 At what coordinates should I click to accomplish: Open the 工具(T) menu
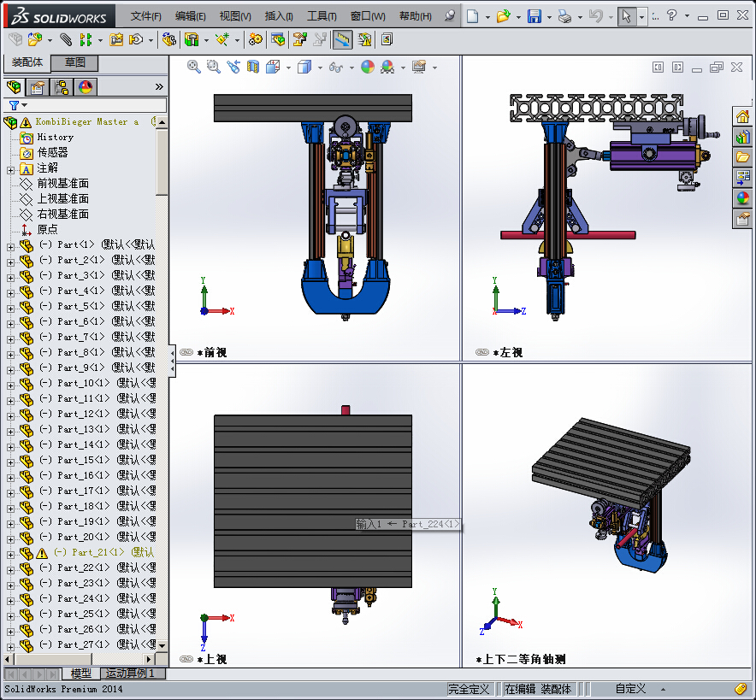click(x=322, y=16)
